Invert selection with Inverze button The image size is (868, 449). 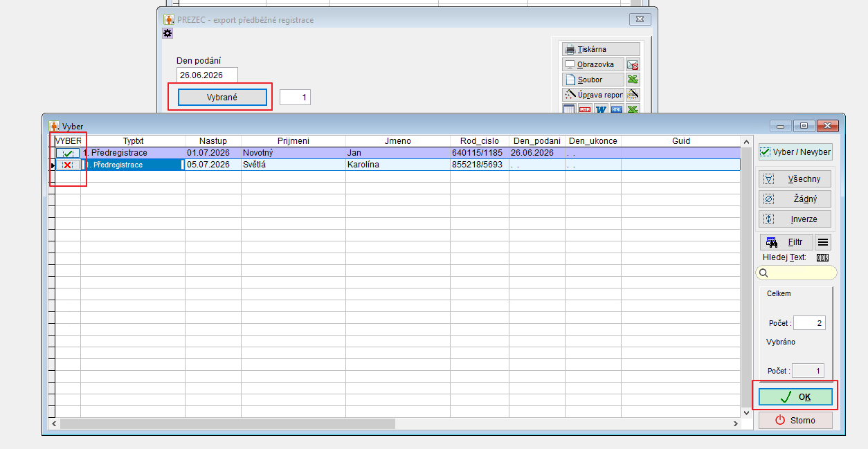tap(795, 219)
